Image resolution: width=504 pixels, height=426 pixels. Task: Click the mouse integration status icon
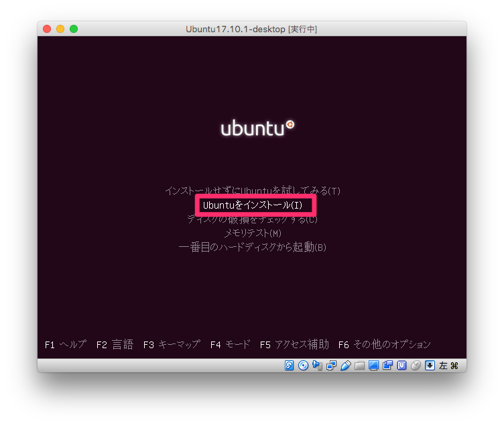click(x=416, y=366)
